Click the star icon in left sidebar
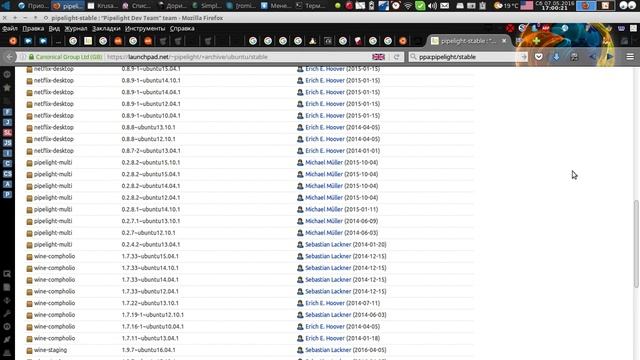The width and height of the screenshot is (640, 360). pyautogui.click(x=7, y=87)
